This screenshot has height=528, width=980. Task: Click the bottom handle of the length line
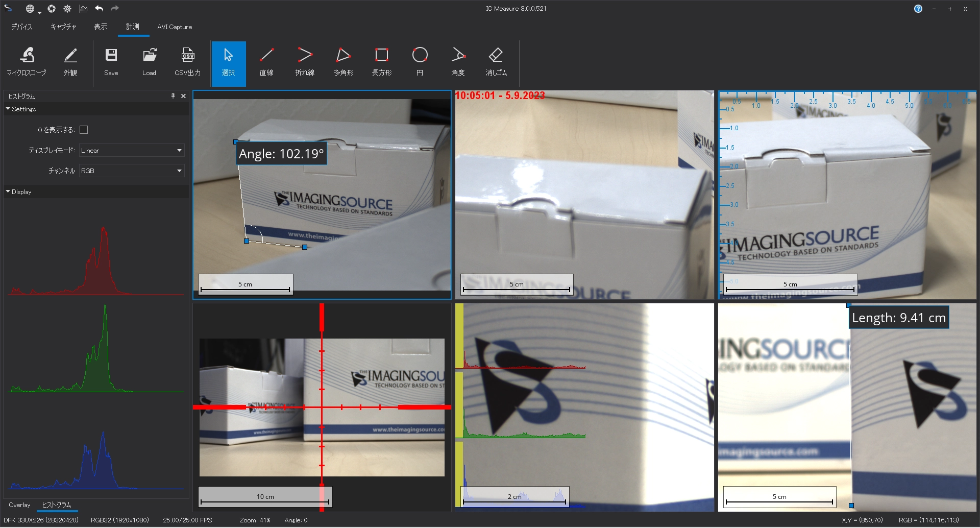click(x=851, y=506)
